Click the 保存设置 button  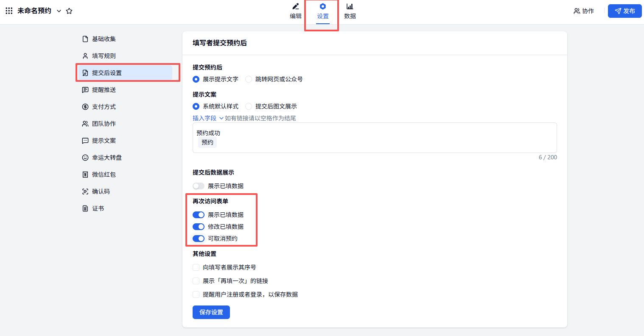[211, 312]
